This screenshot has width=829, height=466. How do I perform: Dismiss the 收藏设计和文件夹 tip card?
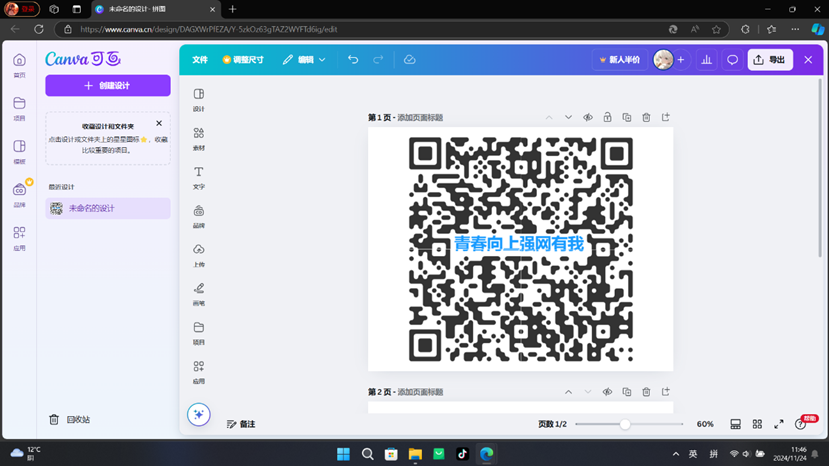click(159, 123)
